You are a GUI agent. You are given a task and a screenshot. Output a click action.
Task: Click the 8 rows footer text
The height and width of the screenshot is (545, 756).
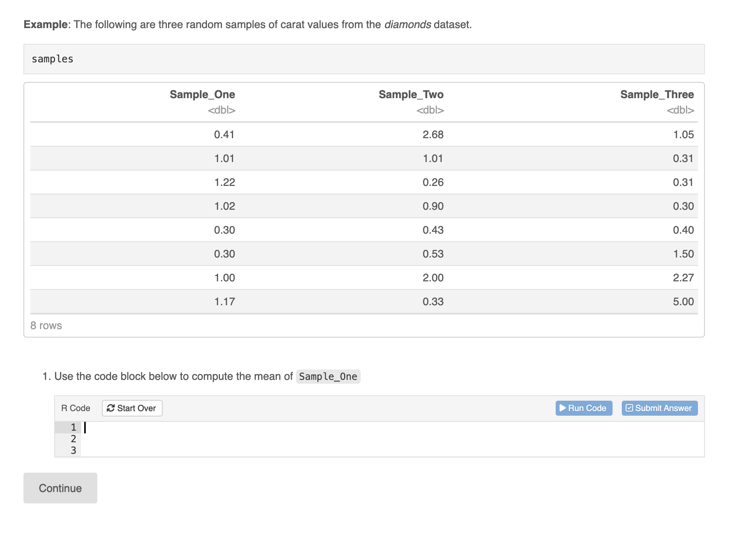pyautogui.click(x=46, y=326)
